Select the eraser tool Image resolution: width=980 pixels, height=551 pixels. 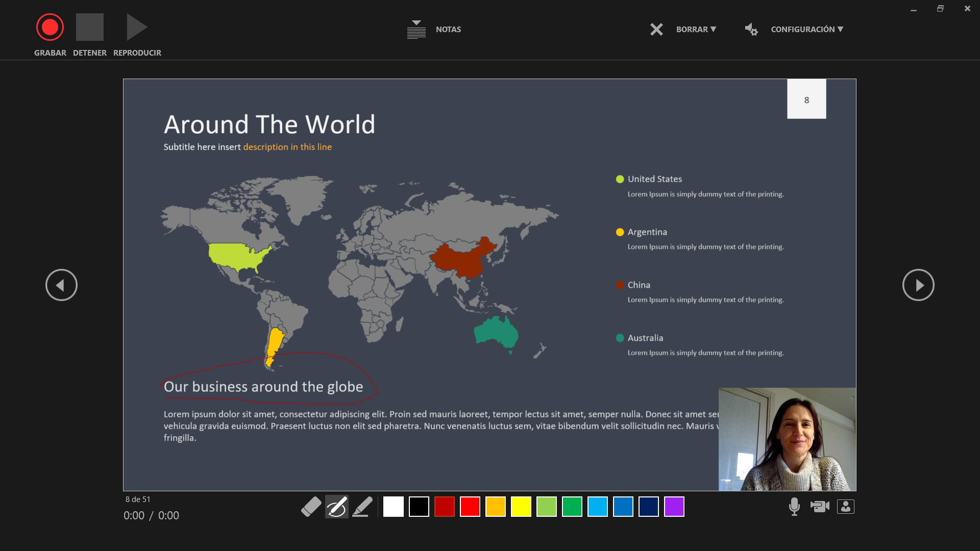[x=311, y=507]
